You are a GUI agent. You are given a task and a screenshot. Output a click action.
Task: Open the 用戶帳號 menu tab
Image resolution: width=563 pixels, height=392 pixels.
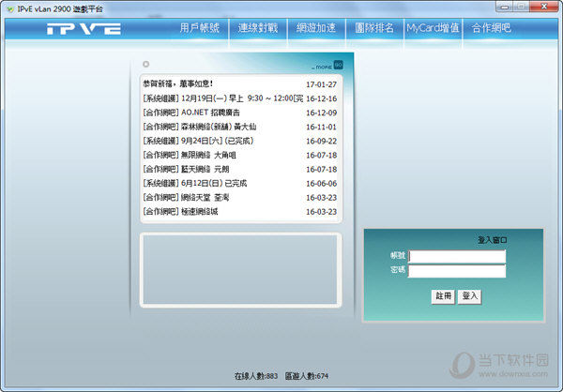(x=200, y=28)
